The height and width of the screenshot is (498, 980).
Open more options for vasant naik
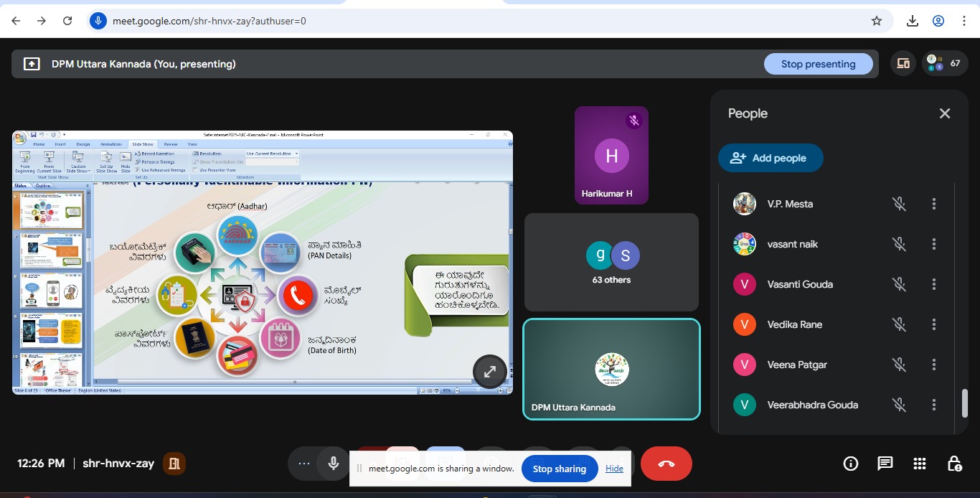pyautogui.click(x=933, y=244)
